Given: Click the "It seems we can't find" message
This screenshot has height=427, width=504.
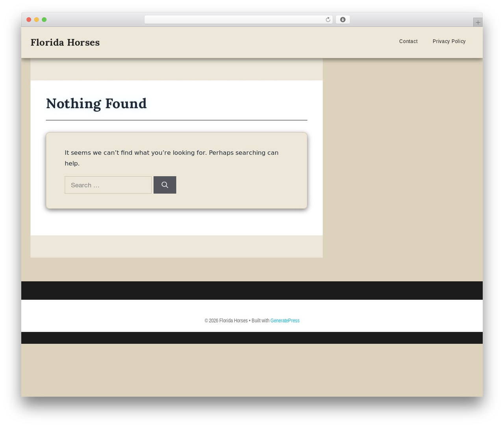Looking at the screenshot, I should (172, 158).
